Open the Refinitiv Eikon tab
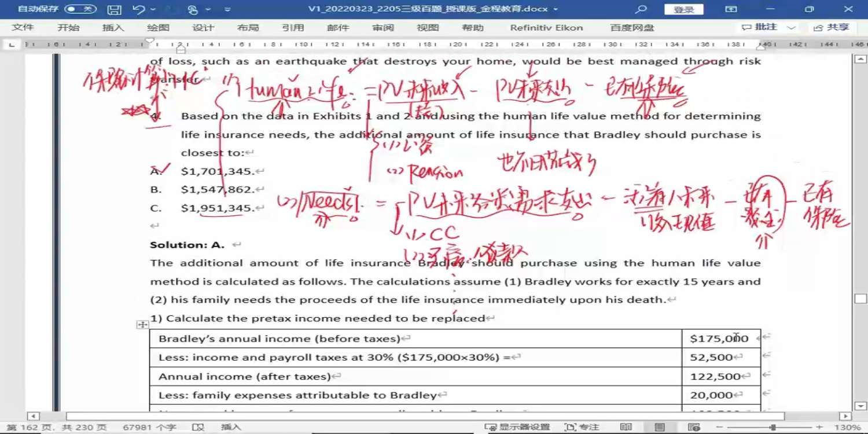Viewport: 868px width, 434px height. [546, 28]
